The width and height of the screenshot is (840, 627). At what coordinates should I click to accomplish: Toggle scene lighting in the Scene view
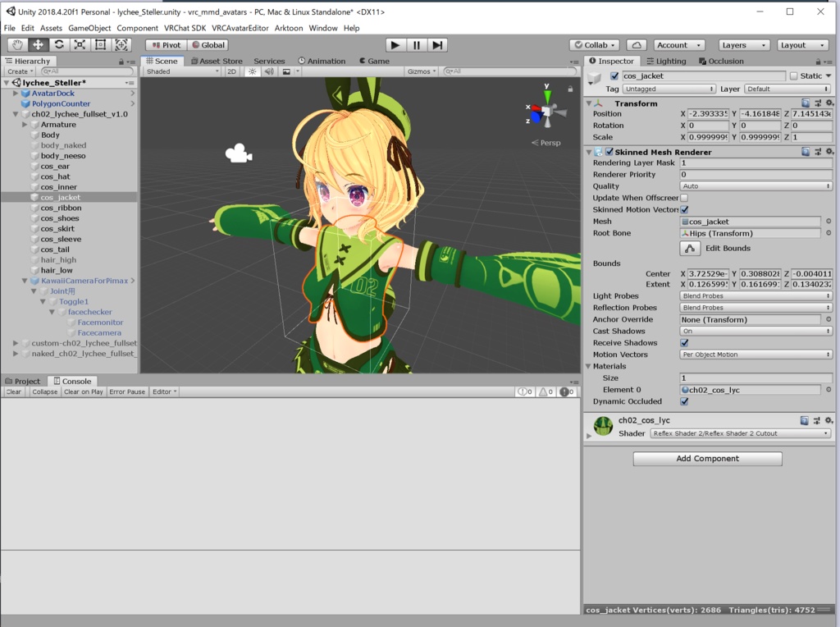click(x=254, y=71)
